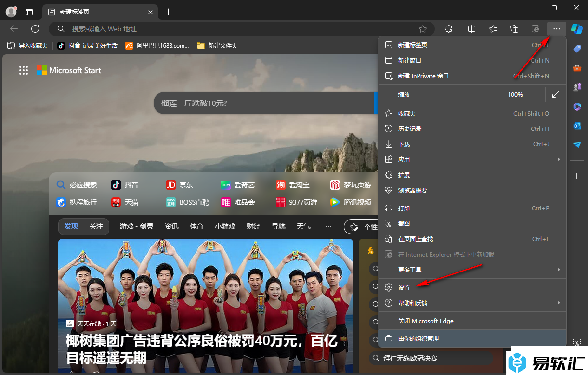Click the address bar search field

click(241, 29)
